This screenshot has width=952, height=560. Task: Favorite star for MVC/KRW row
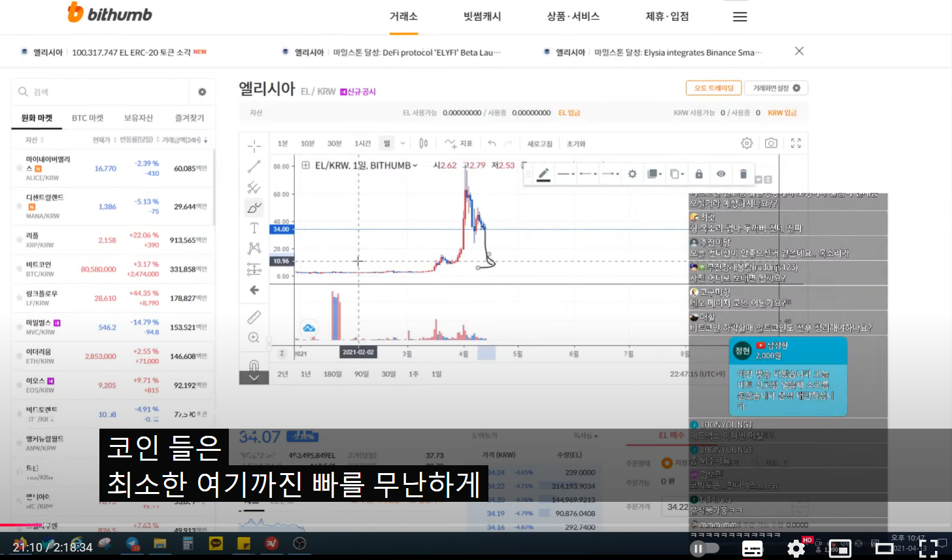pyautogui.click(x=20, y=327)
